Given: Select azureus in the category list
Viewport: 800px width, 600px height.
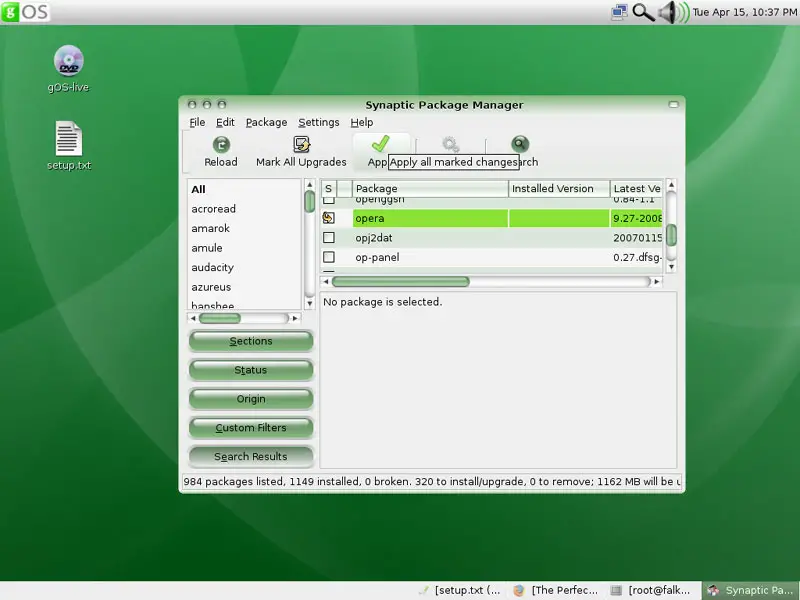Looking at the screenshot, I should tap(245, 287).
